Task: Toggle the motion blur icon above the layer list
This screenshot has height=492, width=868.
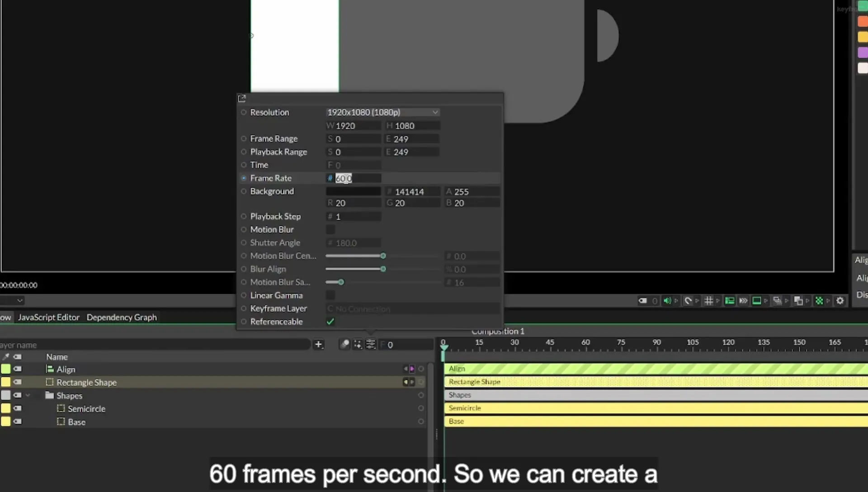Action: click(344, 345)
